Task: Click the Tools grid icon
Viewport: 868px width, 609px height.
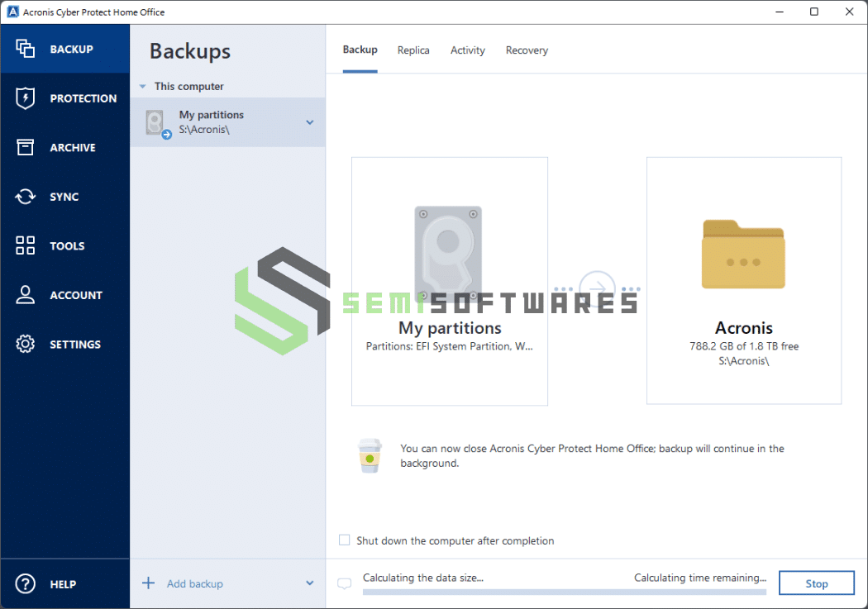Action: point(25,245)
